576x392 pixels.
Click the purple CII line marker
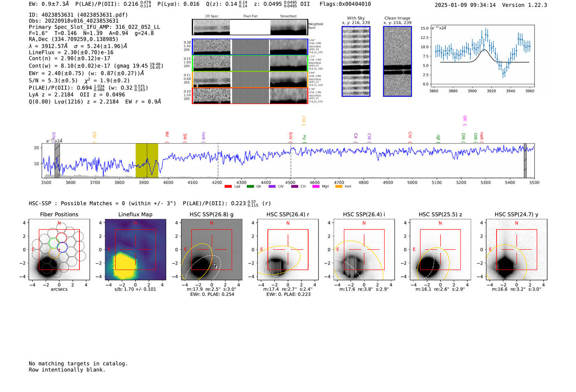355,138
